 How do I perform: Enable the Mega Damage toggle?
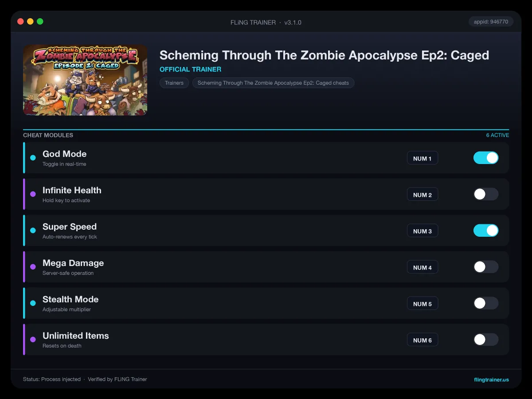(x=486, y=267)
